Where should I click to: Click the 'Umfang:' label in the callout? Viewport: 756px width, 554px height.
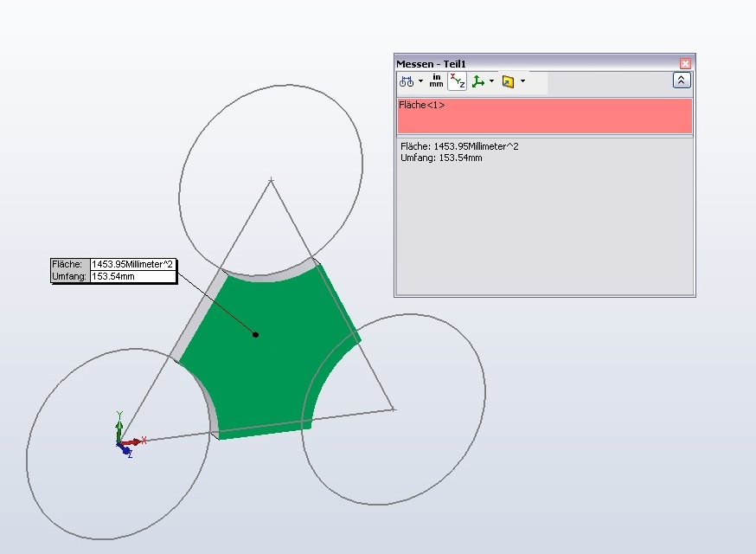click(x=70, y=276)
